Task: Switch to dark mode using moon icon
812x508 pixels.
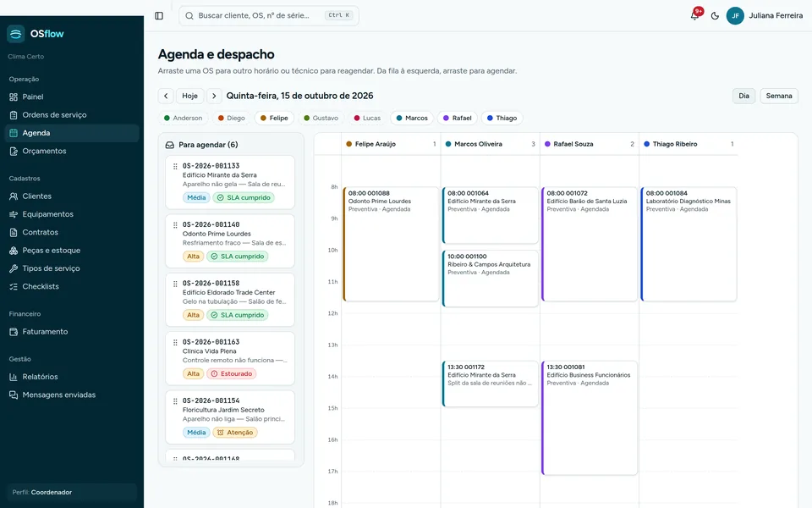Action: tap(716, 15)
